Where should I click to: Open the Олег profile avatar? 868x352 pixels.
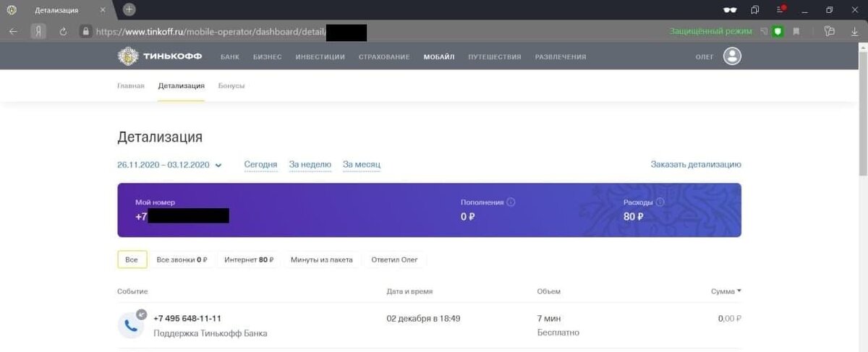[733, 56]
